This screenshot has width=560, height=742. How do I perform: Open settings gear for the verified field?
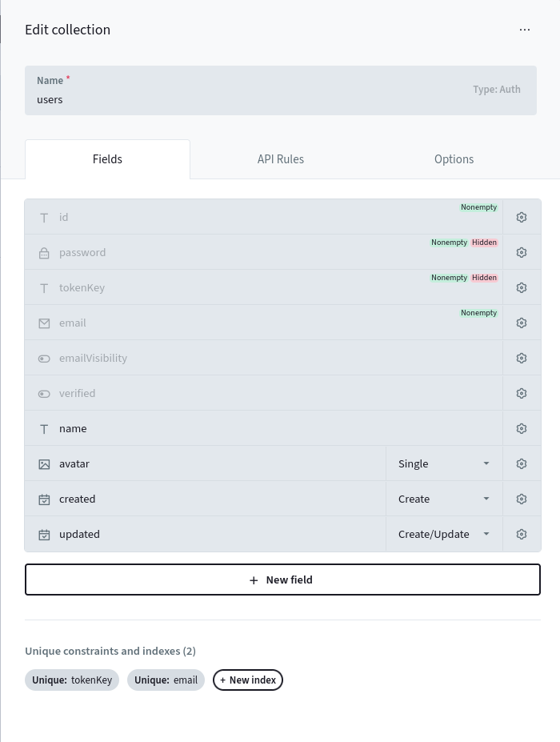522,393
